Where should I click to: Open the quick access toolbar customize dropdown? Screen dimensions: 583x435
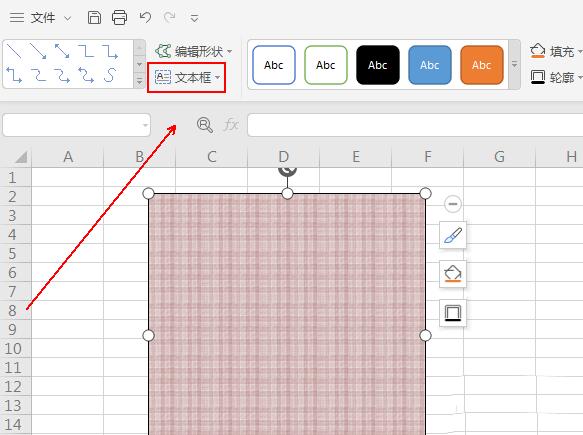tap(194, 18)
